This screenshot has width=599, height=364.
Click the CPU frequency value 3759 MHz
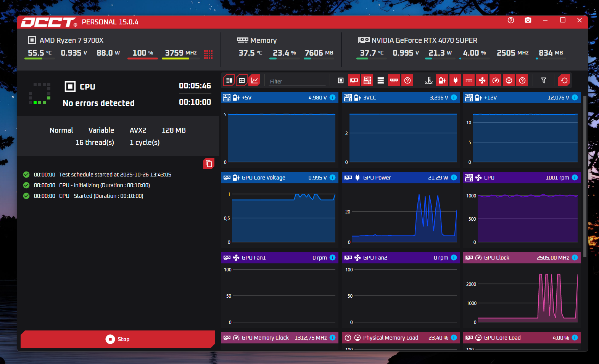coord(180,53)
